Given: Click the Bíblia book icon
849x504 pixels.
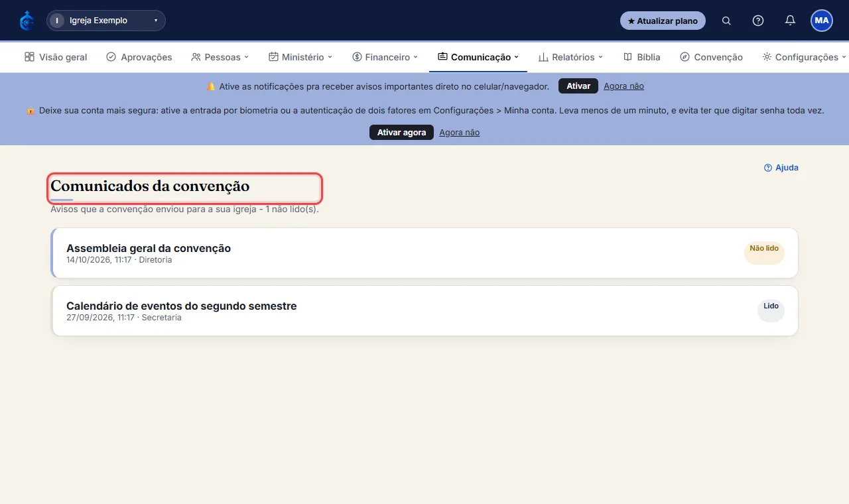Looking at the screenshot, I should (628, 57).
